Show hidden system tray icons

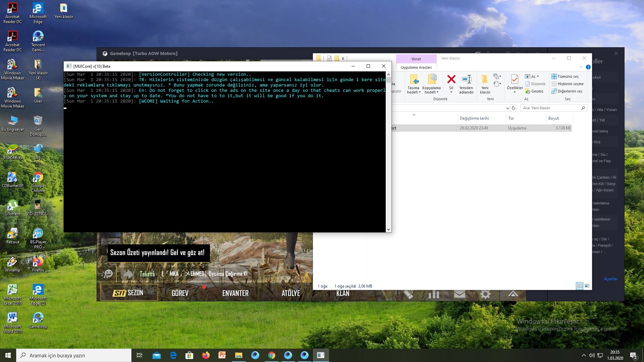[x=584, y=355]
